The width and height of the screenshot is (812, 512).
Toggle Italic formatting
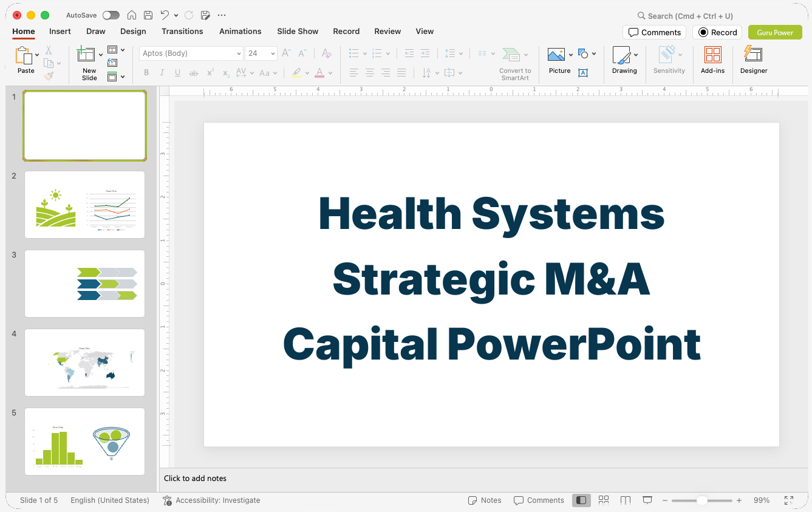pos(162,73)
